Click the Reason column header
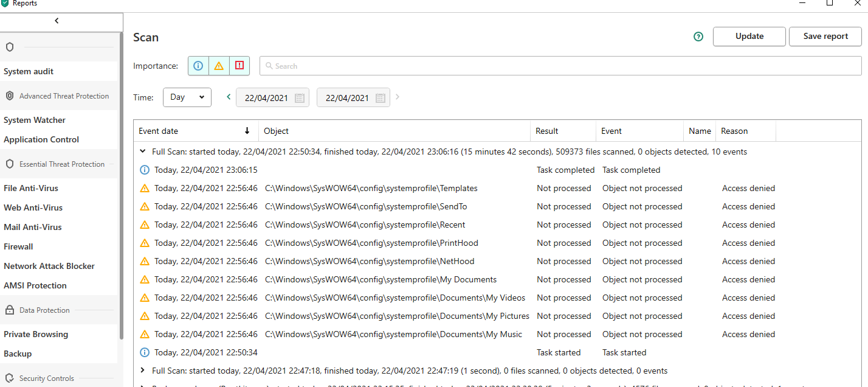868x387 pixels. click(746, 131)
